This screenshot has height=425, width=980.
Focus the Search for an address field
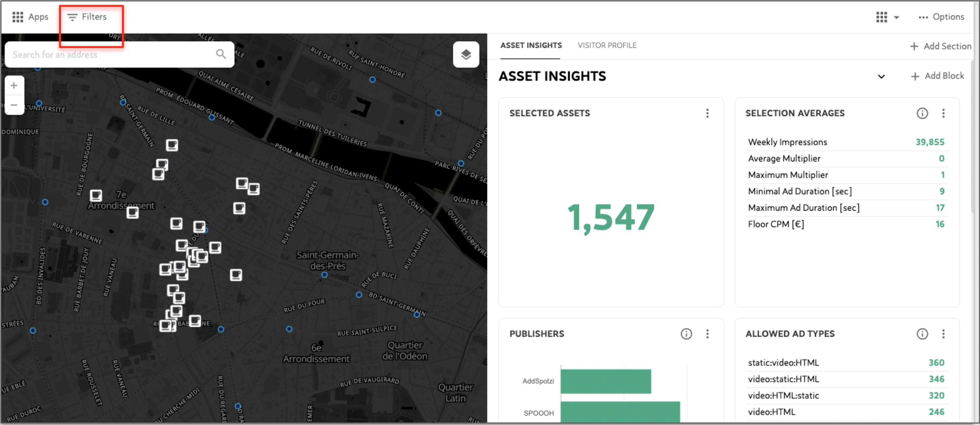(x=119, y=54)
